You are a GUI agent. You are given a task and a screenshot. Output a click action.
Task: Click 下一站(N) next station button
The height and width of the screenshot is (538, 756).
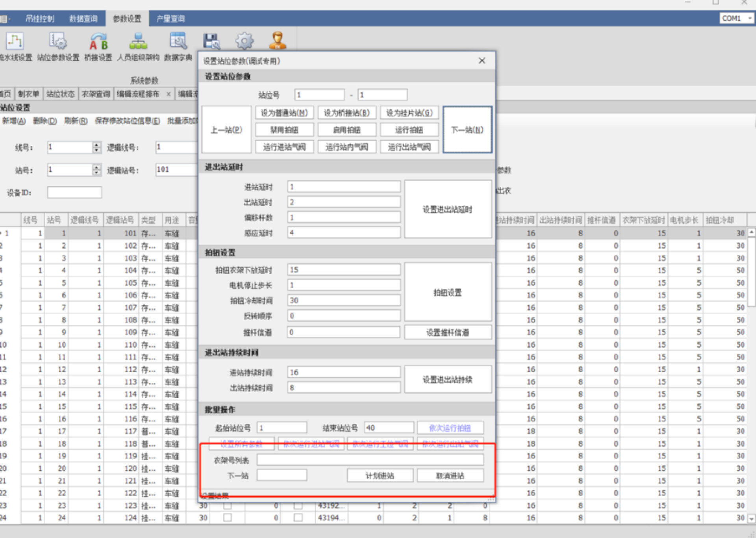(467, 130)
